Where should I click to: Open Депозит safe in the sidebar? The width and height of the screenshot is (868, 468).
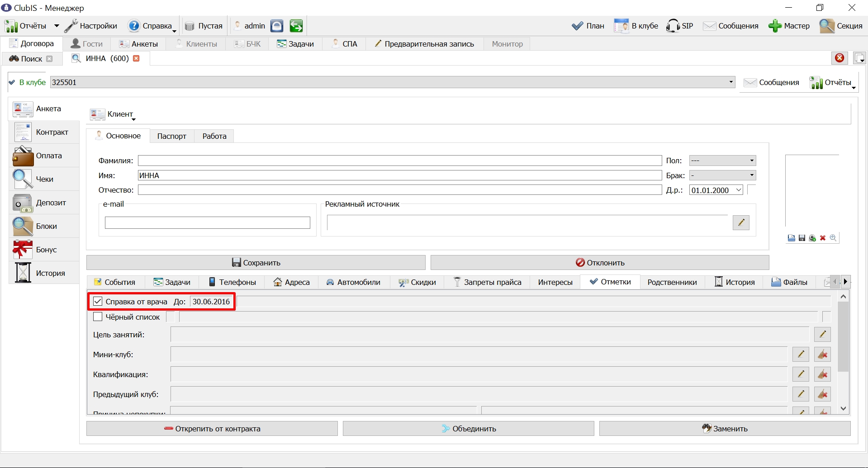(44, 203)
